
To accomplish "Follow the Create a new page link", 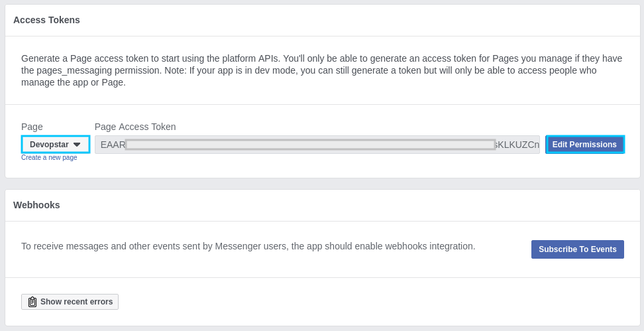I will [x=49, y=158].
